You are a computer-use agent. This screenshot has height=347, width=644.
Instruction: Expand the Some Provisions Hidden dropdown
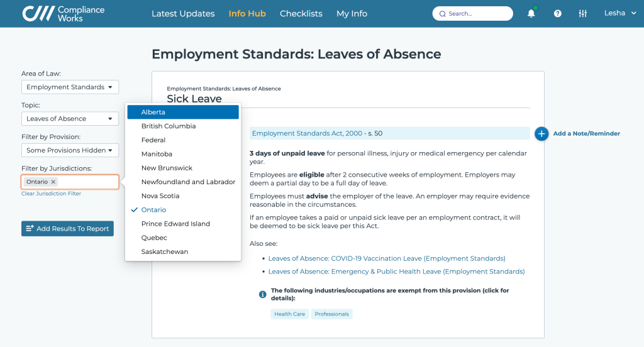(x=70, y=150)
